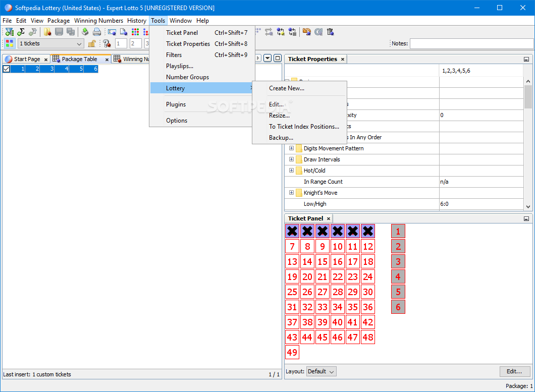535x392 pixels.
Task: Click the double floppy save-all icon
Action: click(71, 32)
